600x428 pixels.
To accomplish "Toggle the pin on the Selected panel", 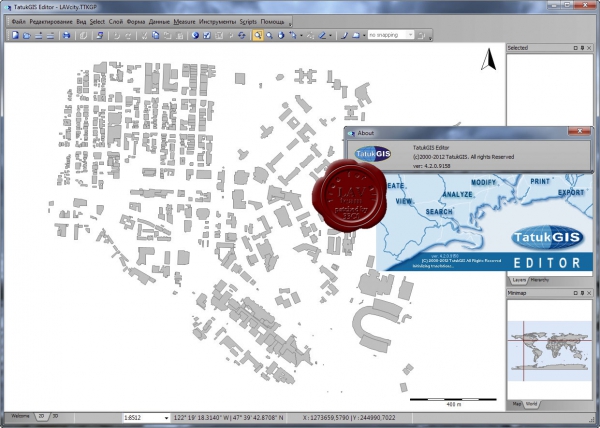I will pos(582,48).
